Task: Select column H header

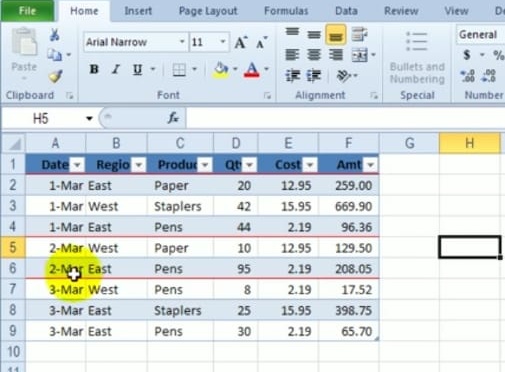Action: (x=469, y=143)
